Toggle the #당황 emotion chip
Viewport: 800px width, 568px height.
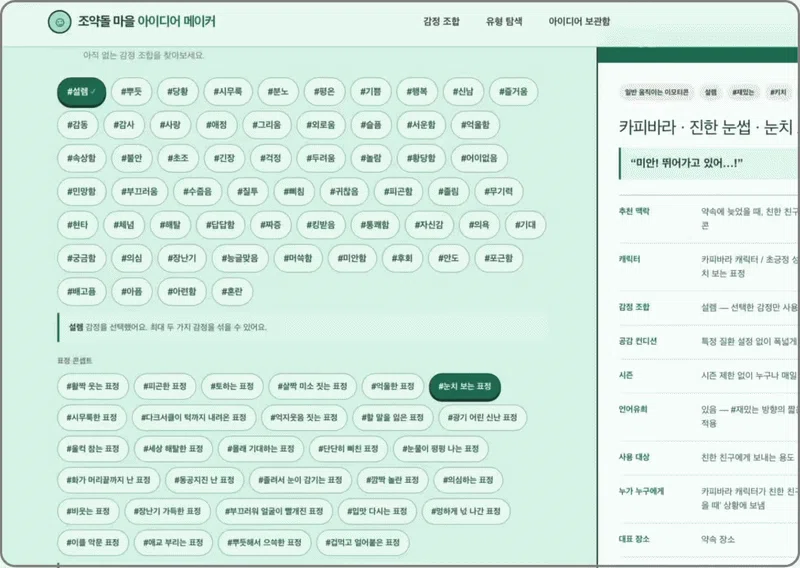[x=178, y=92]
